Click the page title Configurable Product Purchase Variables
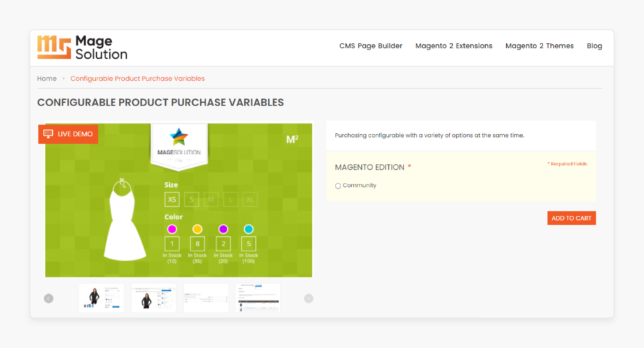Screen dimensions: 644x348 coord(160,102)
